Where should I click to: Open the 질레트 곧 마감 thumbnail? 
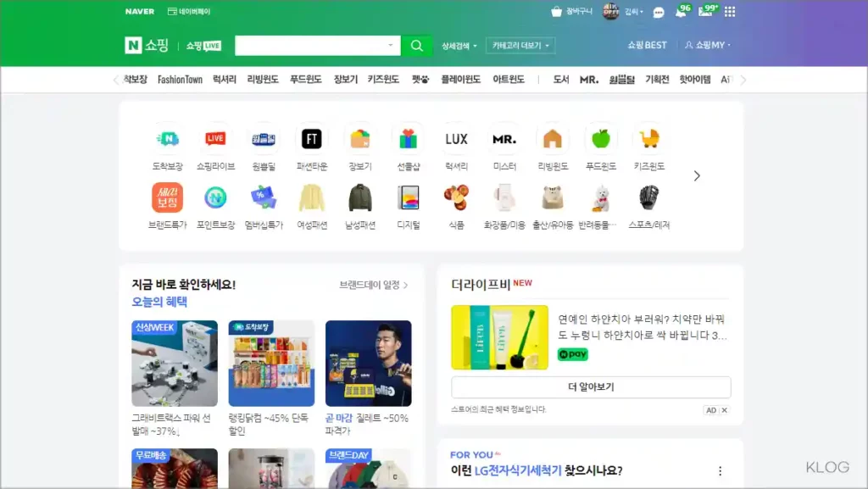368,364
